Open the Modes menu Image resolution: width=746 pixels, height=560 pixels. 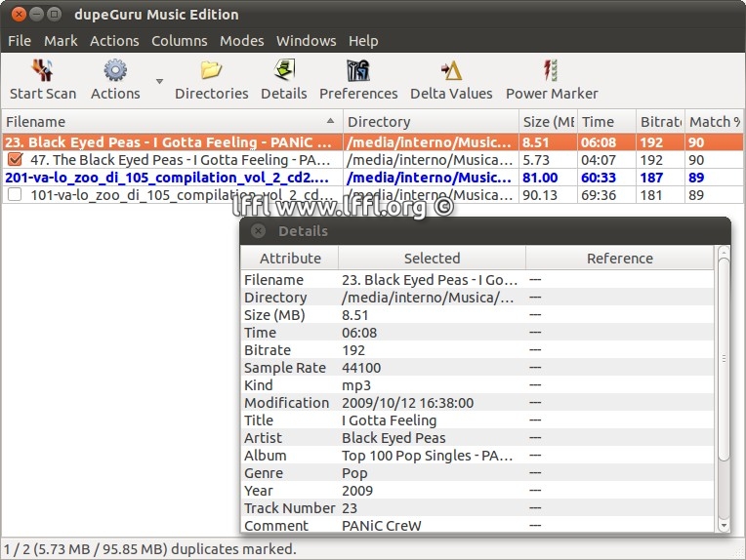point(241,41)
